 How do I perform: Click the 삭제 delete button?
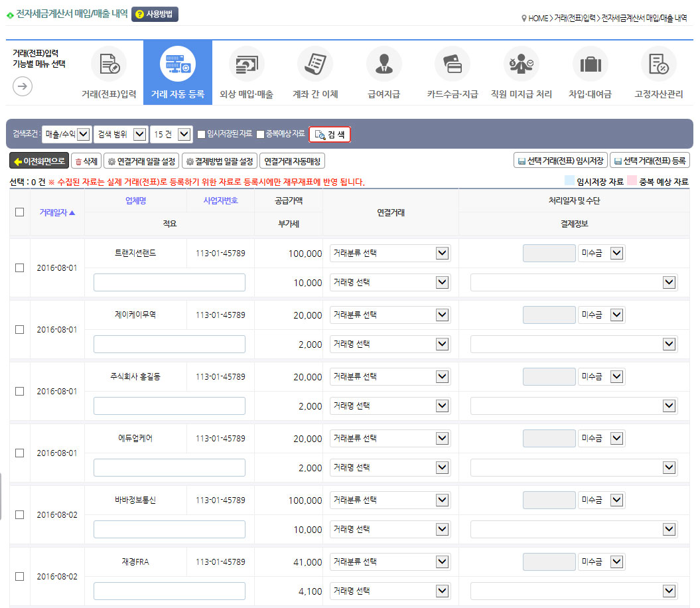tap(87, 161)
